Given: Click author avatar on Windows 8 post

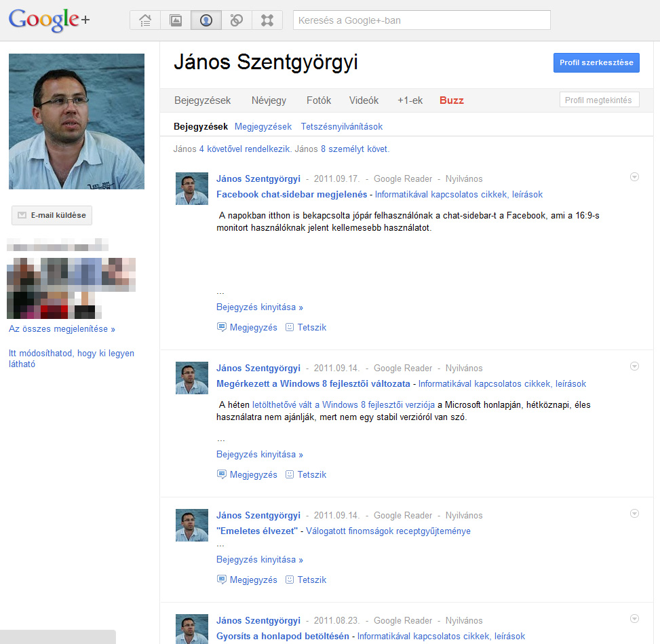Looking at the screenshot, I should coord(192,378).
